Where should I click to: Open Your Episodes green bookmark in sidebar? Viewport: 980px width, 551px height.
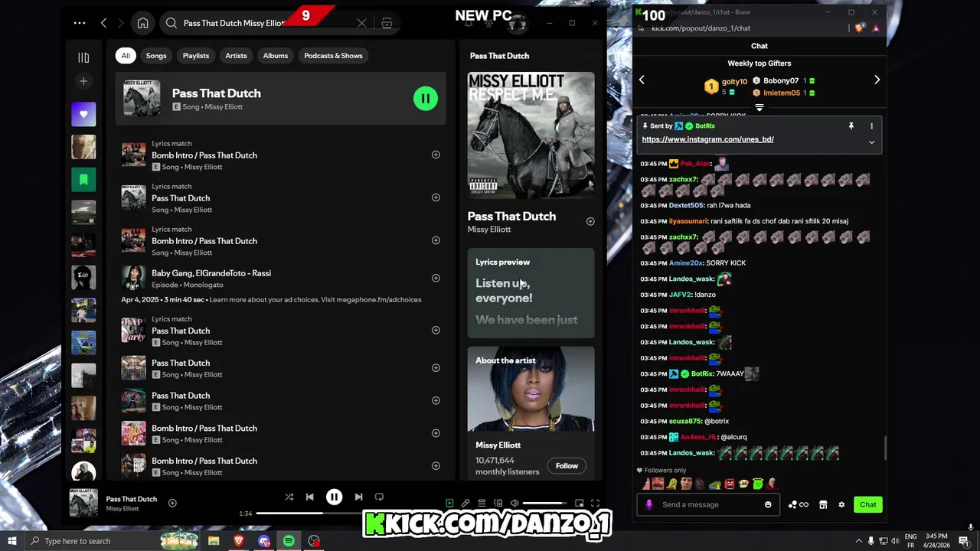[x=83, y=180]
